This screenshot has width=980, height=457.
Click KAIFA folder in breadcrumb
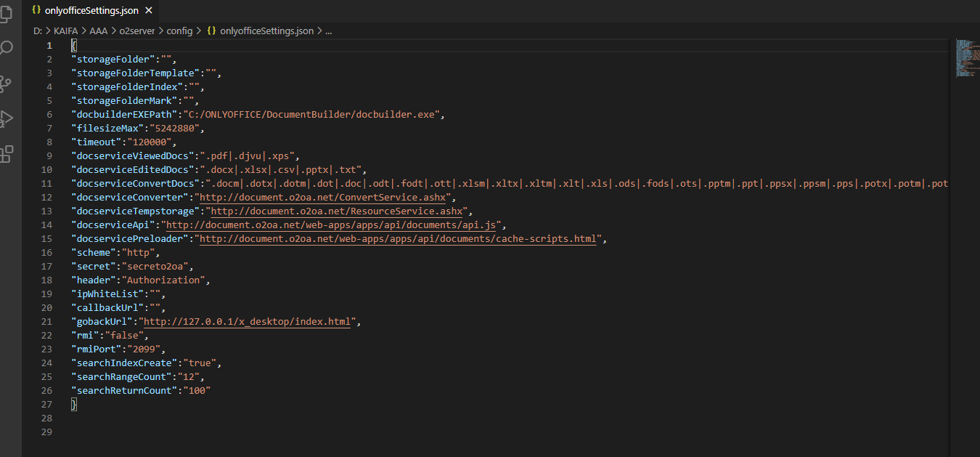tap(65, 31)
